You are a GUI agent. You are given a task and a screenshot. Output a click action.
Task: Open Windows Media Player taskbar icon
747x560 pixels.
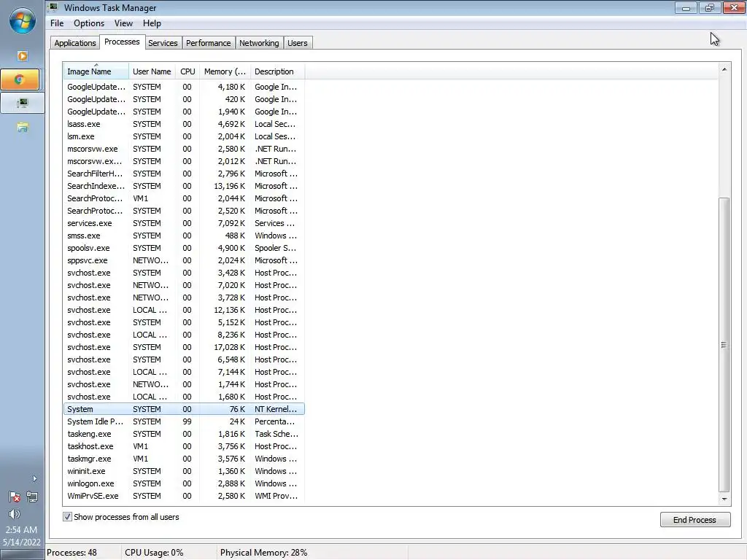23,55
